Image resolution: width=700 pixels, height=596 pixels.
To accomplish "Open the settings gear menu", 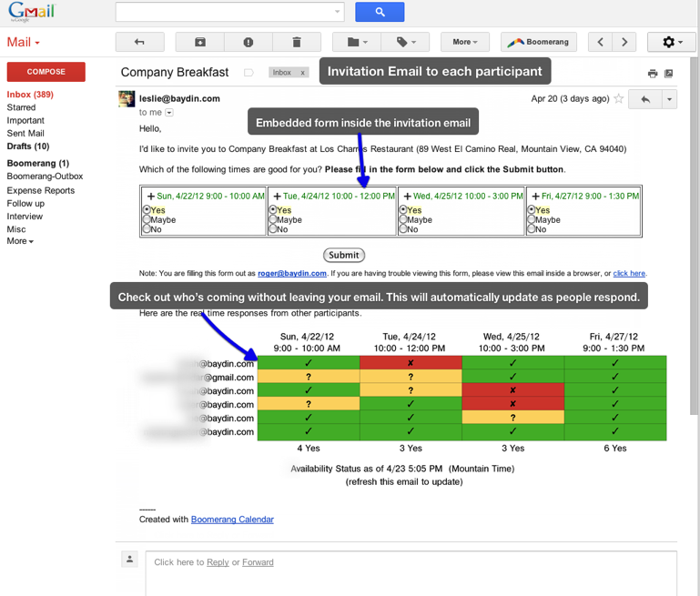I will (x=672, y=42).
